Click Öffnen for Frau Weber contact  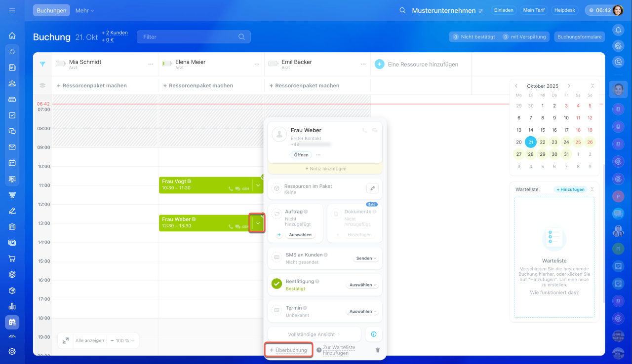(301, 155)
